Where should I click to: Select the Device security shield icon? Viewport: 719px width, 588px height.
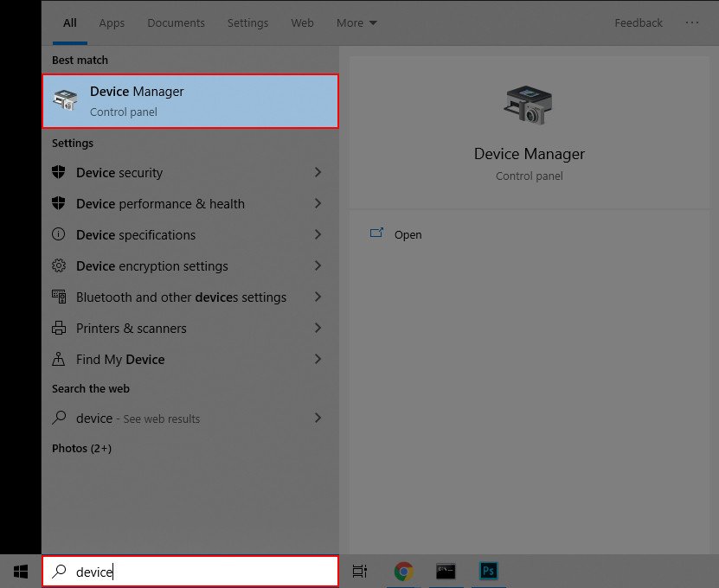click(x=59, y=172)
